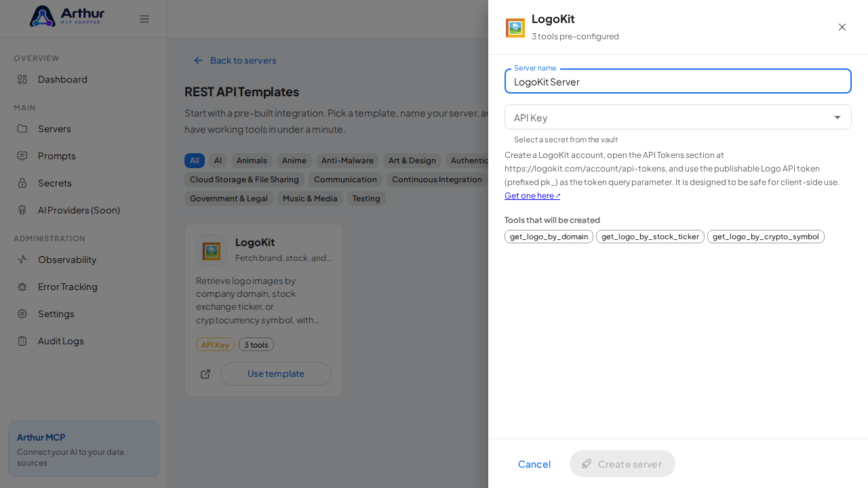Open Dashboard from the sidebar

[x=84, y=79]
